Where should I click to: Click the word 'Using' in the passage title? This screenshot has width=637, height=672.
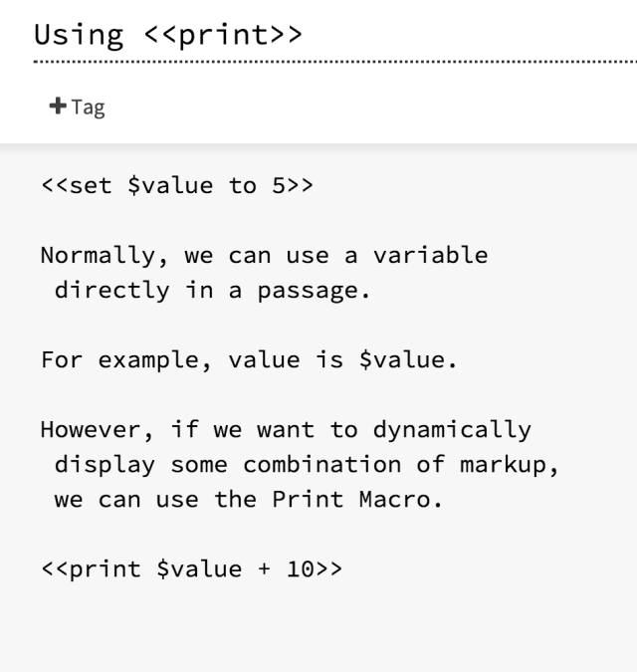pos(79,36)
